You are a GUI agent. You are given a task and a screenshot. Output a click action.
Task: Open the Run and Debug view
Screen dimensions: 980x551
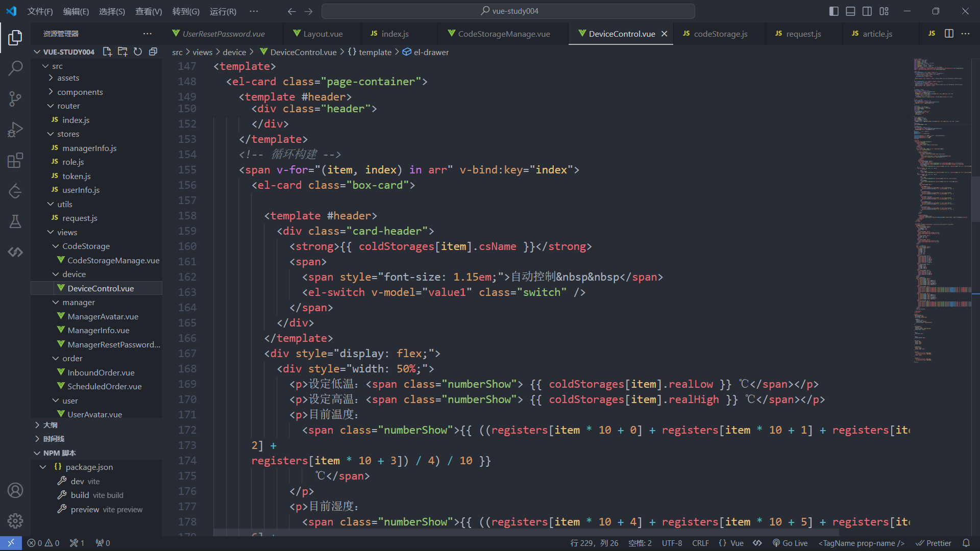[15, 130]
